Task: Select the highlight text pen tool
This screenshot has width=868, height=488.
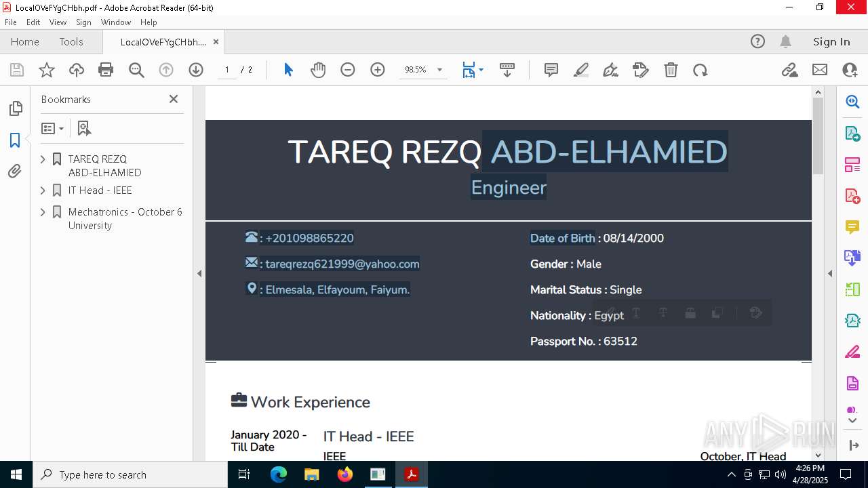Action: (x=581, y=70)
